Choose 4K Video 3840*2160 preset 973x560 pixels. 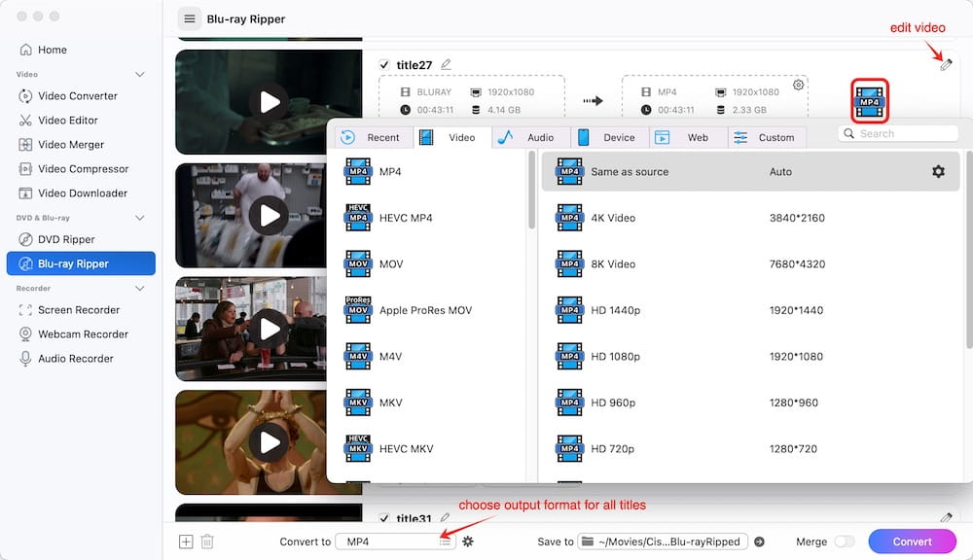750,218
